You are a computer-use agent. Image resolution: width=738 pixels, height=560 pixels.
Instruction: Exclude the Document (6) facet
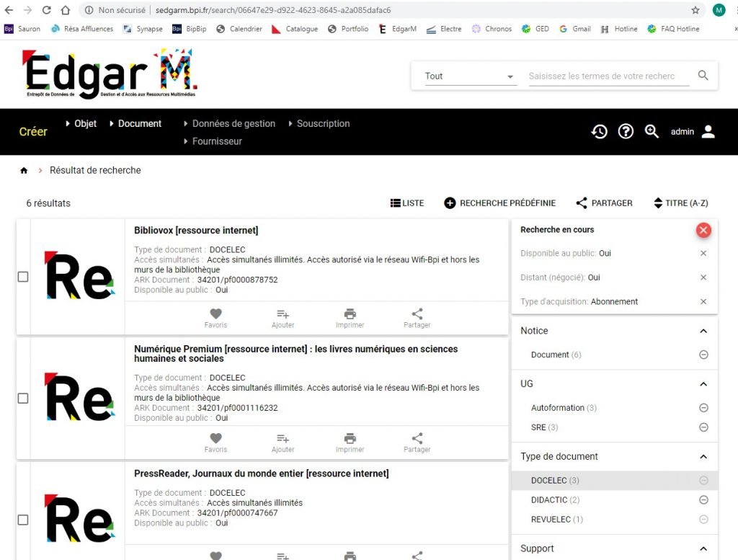703,355
